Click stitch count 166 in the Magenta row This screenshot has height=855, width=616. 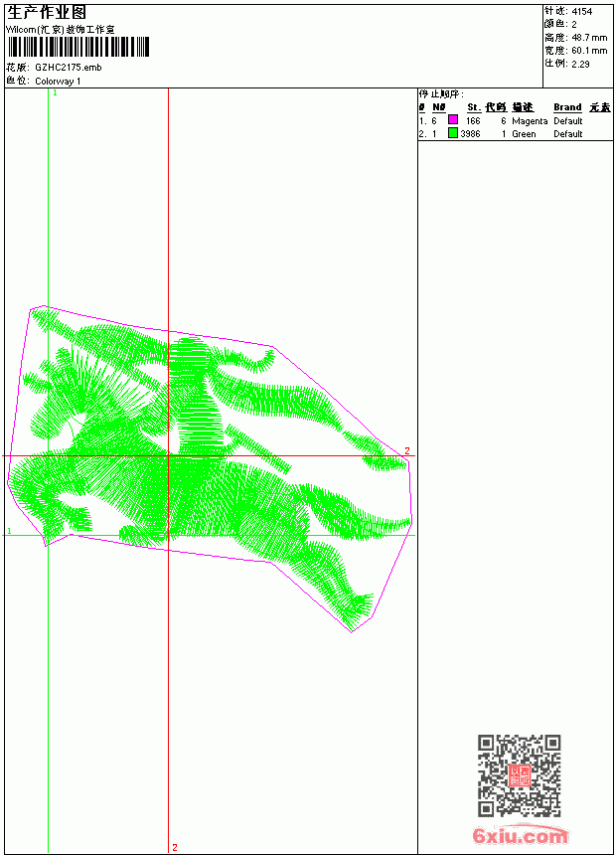pos(473,121)
